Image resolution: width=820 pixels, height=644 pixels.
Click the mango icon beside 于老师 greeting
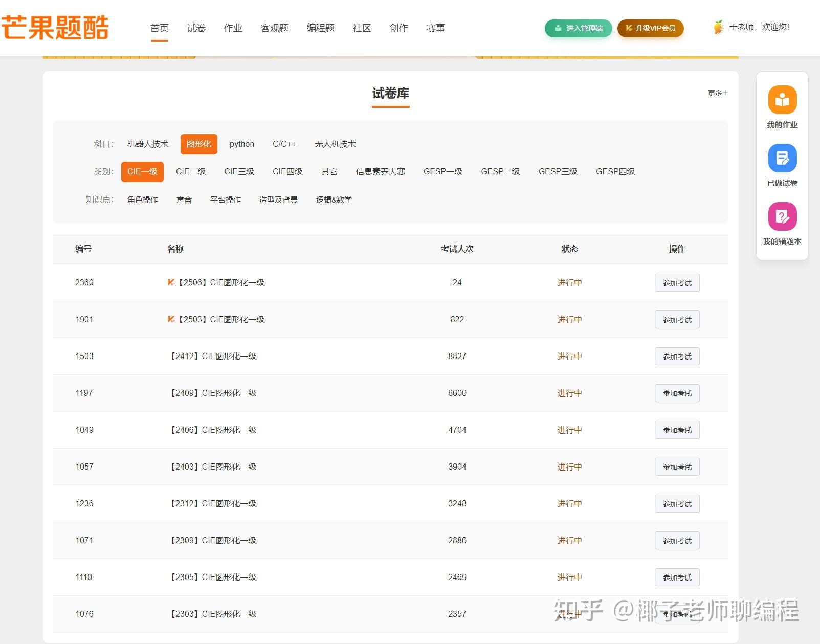click(718, 27)
